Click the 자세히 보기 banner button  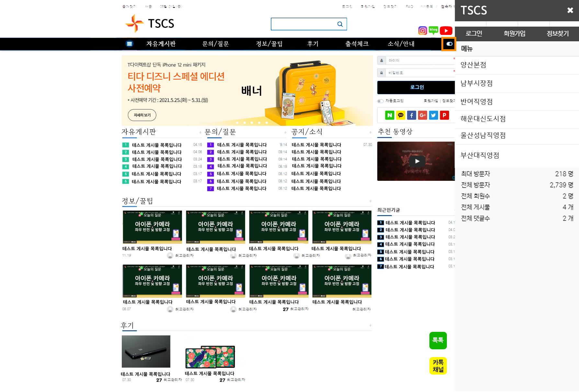coord(142,115)
